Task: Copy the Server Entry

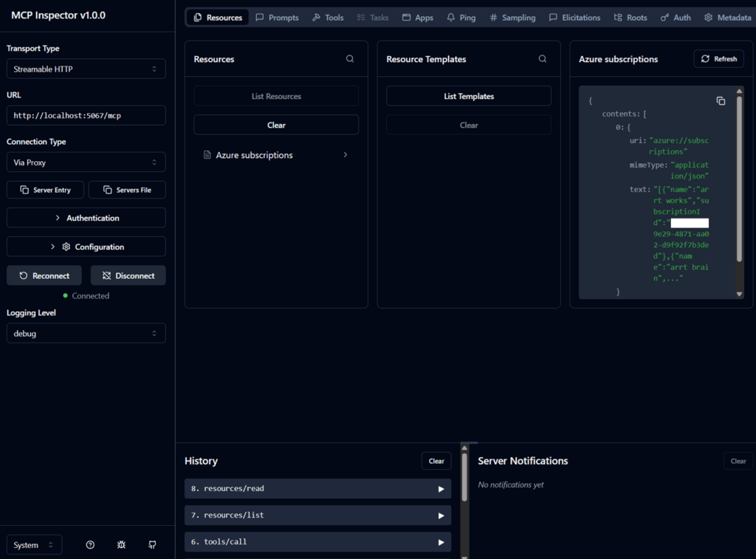Action: tap(45, 190)
